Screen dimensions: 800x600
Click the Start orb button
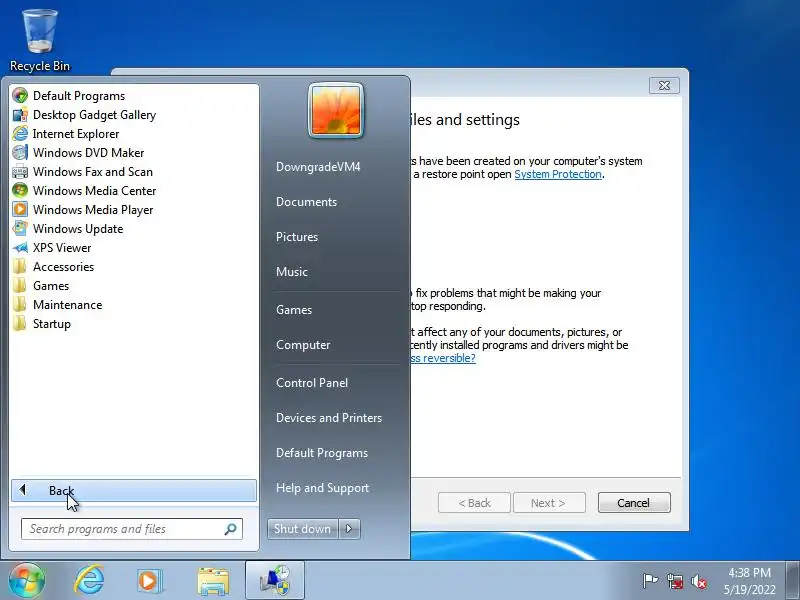click(x=26, y=580)
